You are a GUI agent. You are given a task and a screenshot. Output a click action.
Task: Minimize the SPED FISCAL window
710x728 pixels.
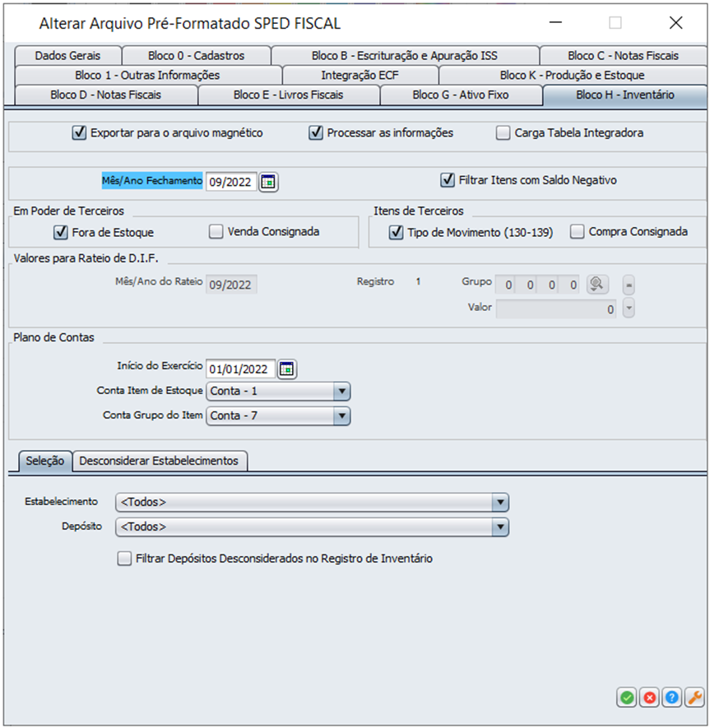click(x=555, y=23)
